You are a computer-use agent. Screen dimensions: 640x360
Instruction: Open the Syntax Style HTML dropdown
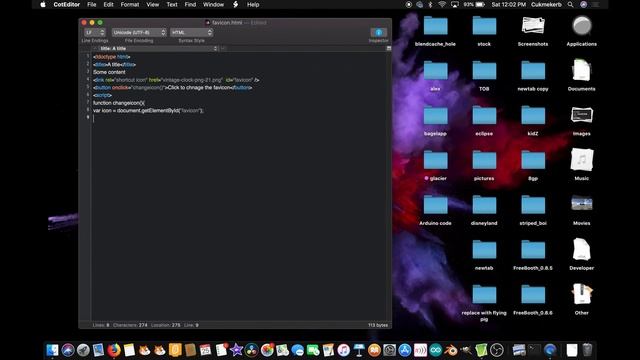point(191,32)
